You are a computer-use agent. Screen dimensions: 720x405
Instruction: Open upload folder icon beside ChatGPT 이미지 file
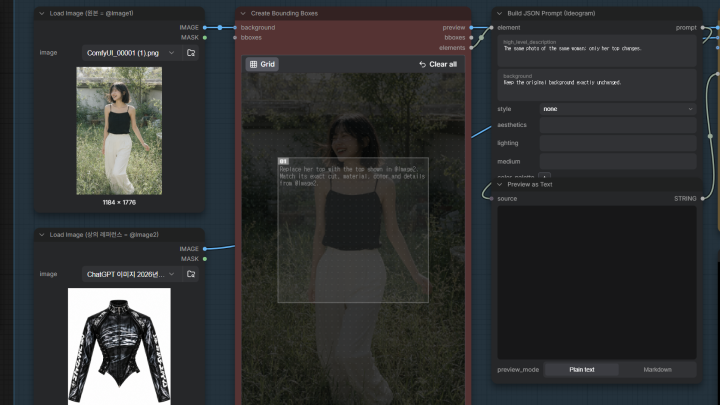point(191,274)
